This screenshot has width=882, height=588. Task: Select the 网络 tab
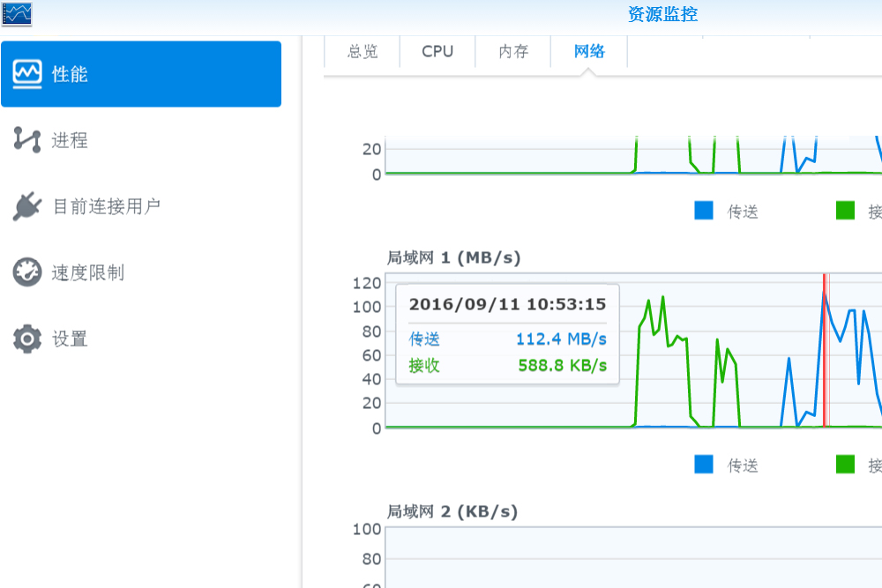coord(588,51)
